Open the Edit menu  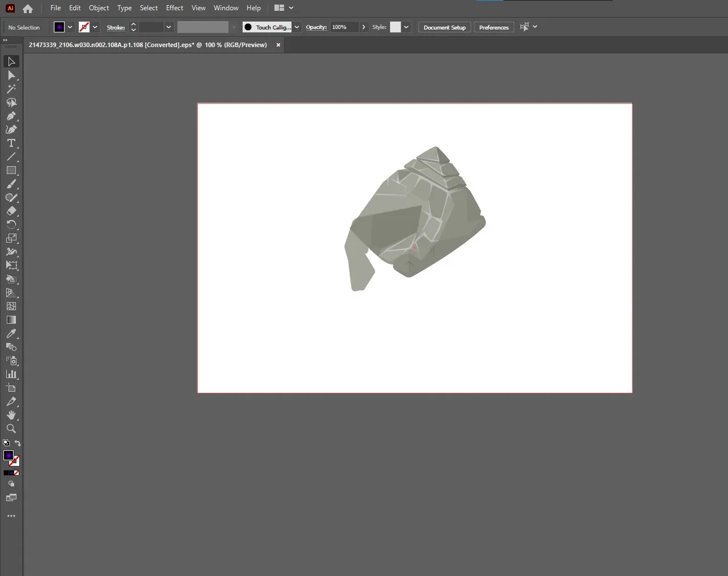click(75, 8)
